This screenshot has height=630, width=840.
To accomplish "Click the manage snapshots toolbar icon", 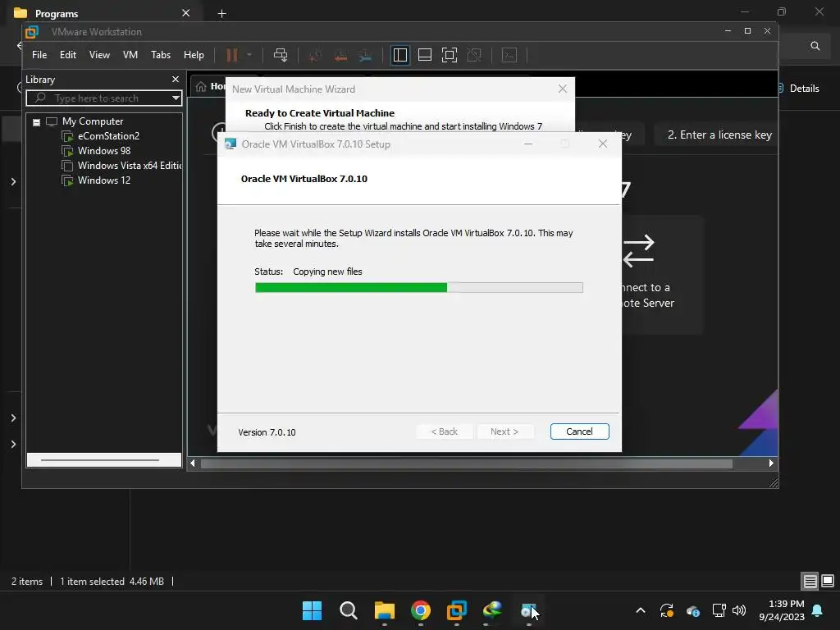I will point(365,55).
